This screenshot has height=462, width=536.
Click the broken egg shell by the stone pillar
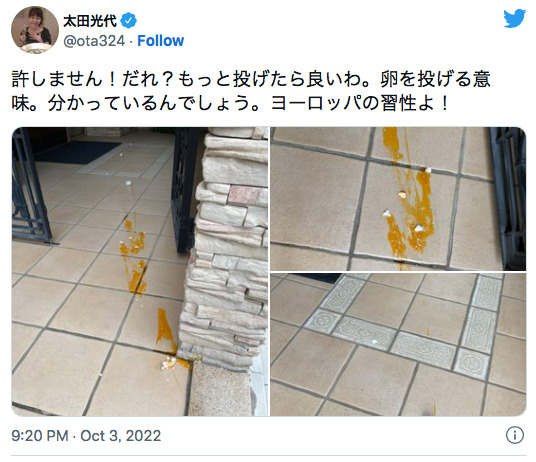[x=169, y=363]
